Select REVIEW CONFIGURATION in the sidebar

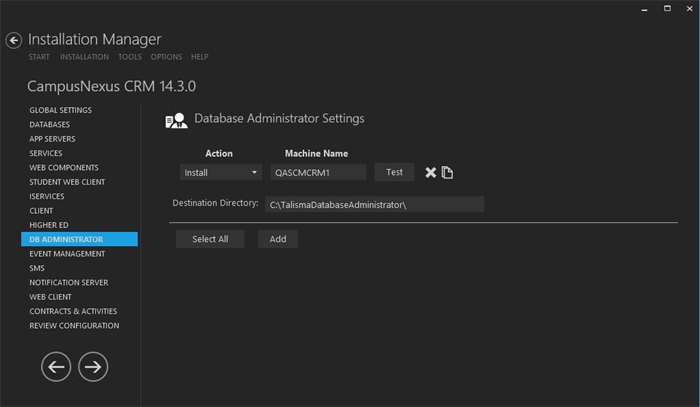[74, 326]
